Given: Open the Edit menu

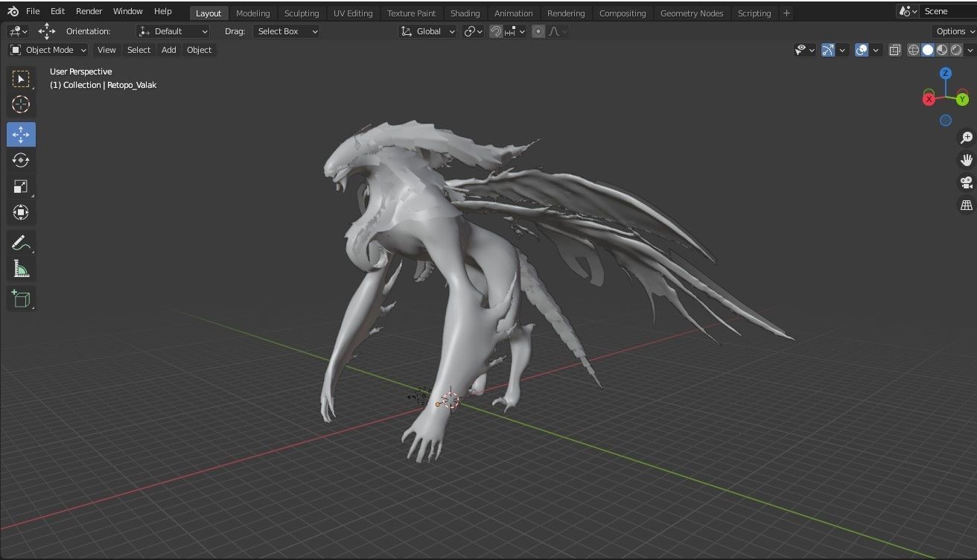Looking at the screenshot, I should [57, 11].
